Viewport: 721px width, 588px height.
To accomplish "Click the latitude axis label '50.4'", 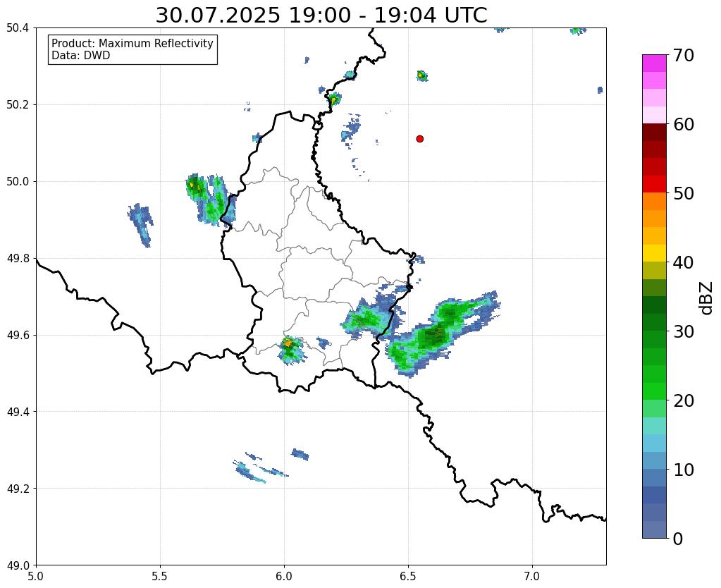I will click(18, 28).
